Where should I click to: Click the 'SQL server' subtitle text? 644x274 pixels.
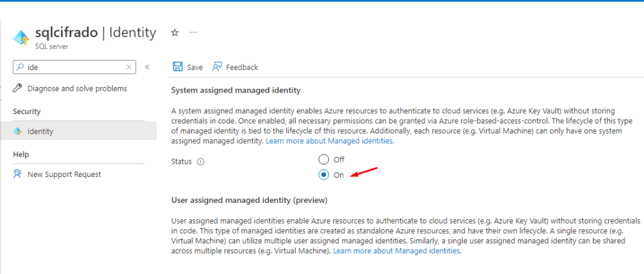52,47
